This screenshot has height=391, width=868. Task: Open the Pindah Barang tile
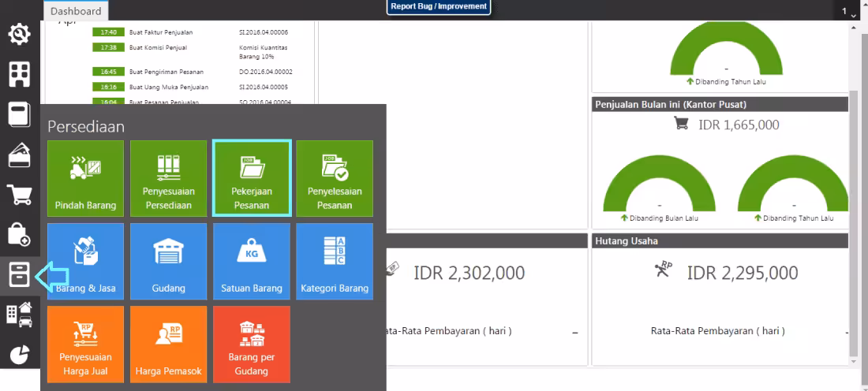(85, 178)
